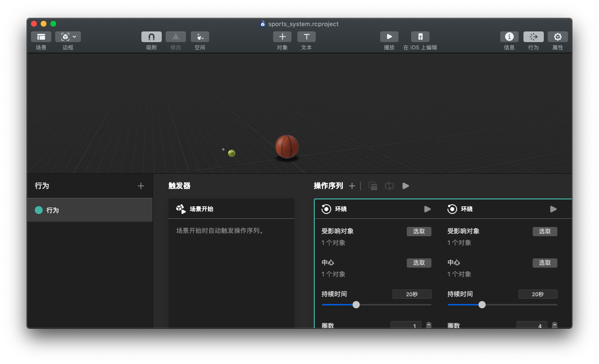This screenshot has height=364, width=599.
Task: Add a new object via 对象 icon
Action: [282, 36]
